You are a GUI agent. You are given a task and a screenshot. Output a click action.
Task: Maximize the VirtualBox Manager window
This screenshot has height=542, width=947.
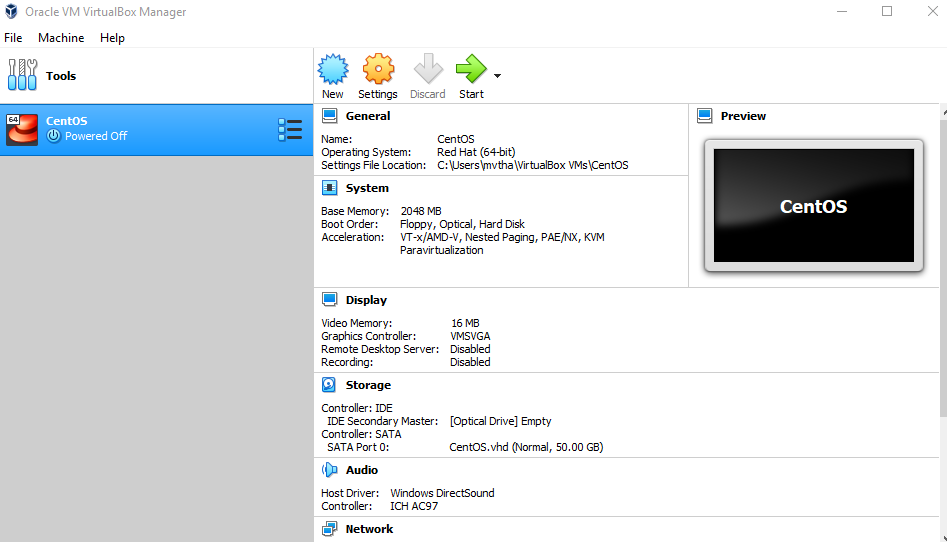pyautogui.click(x=887, y=11)
